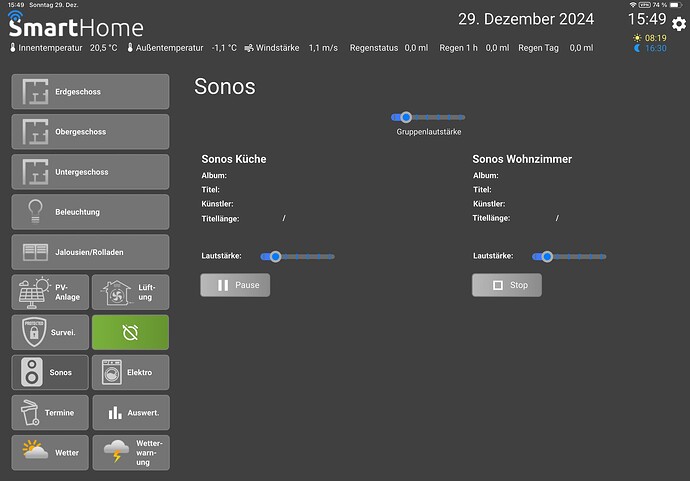Click the large 15:49 clock
The height and width of the screenshot is (481, 690).
tap(647, 19)
